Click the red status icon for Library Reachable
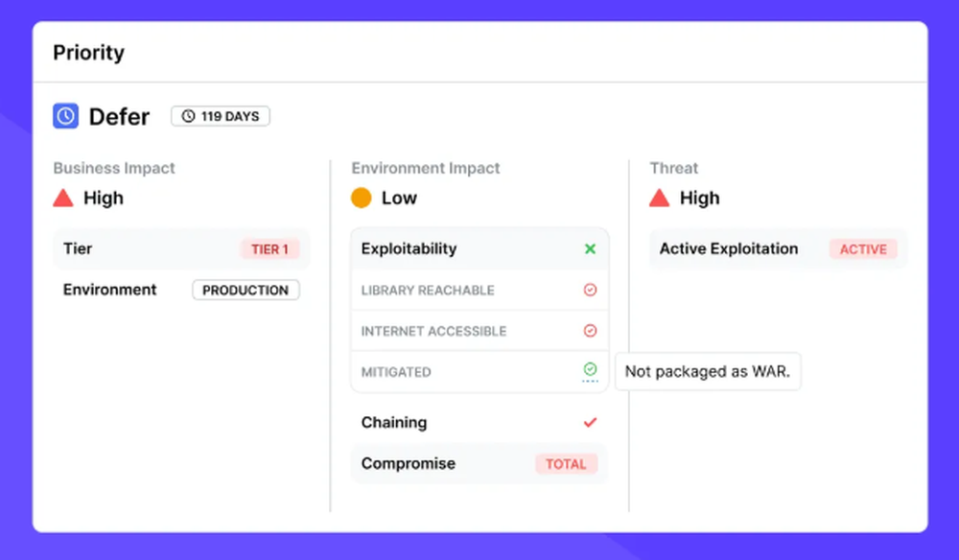 (x=592, y=290)
